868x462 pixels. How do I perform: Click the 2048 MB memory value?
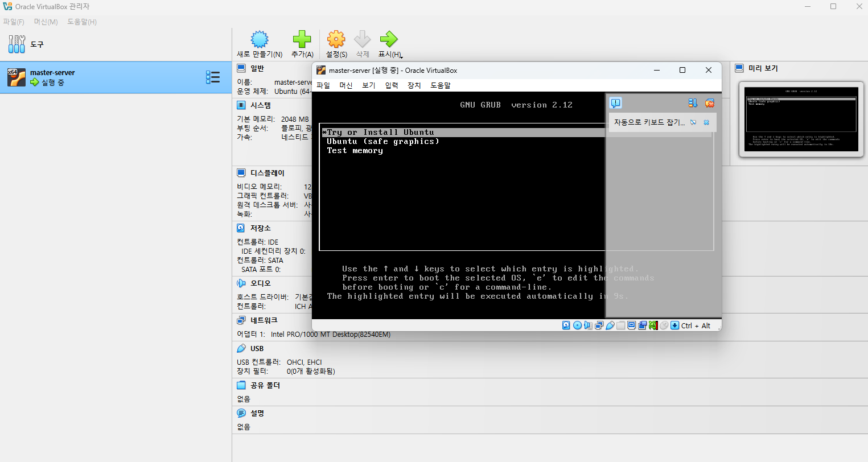click(x=295, y=119)
